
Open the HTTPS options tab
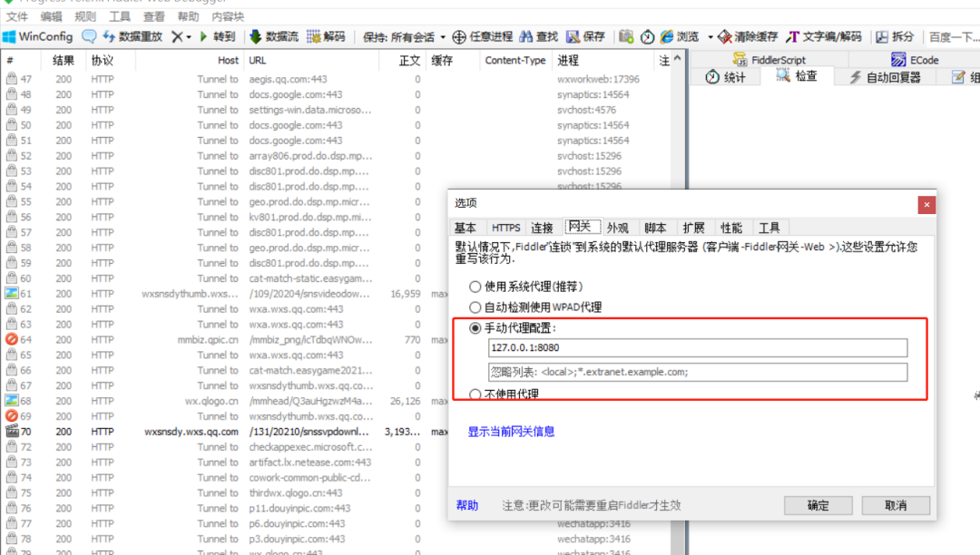point(505,228)
